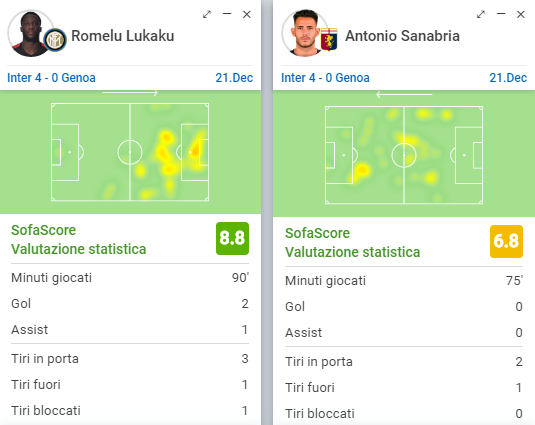
Task: Close the Antonio Sanabria panel
Action: point(521,14)
